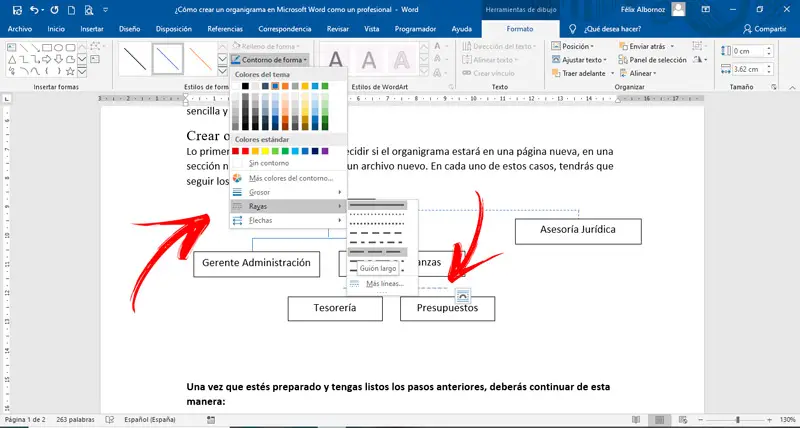
Task: Switch to Read Mode view in status bar
Action: 636,420
